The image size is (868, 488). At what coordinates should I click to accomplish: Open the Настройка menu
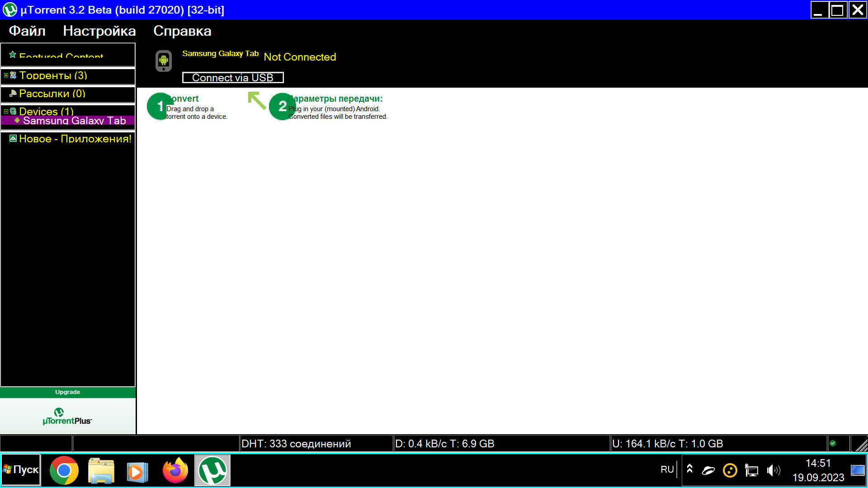99,31
